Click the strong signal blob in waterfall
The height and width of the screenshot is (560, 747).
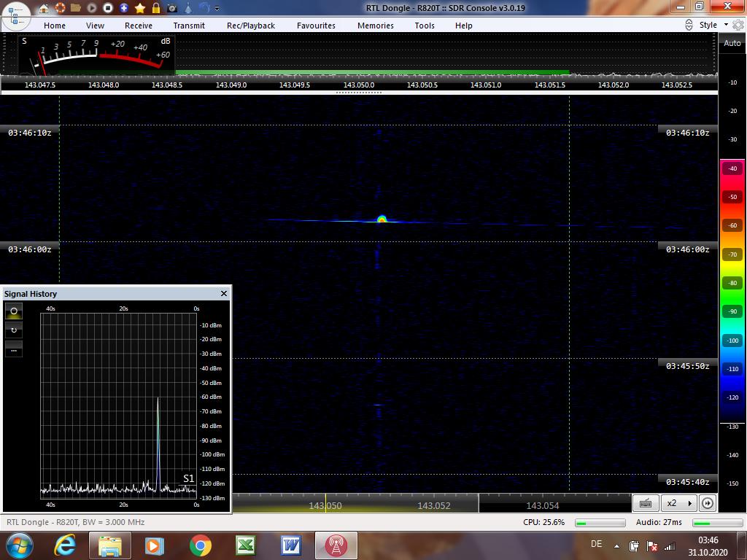tap(382, 219)
